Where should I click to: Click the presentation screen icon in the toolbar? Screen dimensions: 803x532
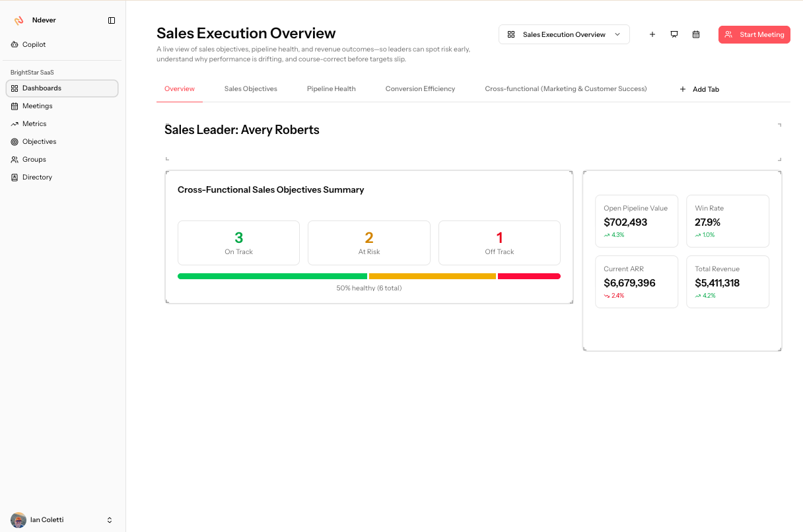tap(674, 34)
